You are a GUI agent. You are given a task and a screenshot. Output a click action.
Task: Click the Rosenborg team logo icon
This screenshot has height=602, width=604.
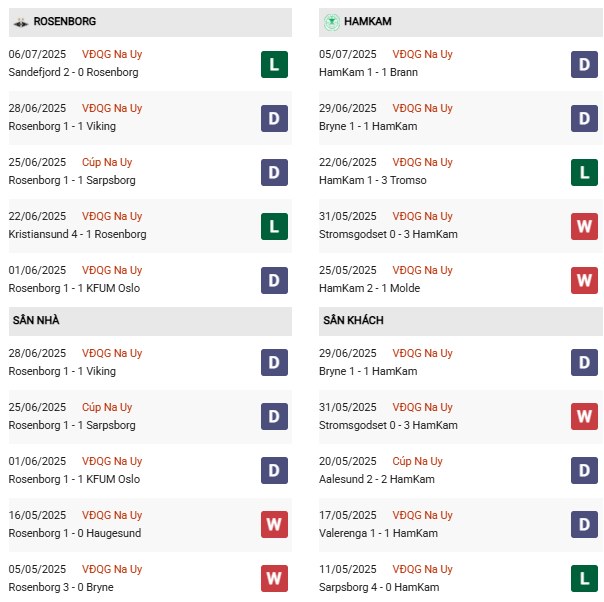(x=19, y=21)
